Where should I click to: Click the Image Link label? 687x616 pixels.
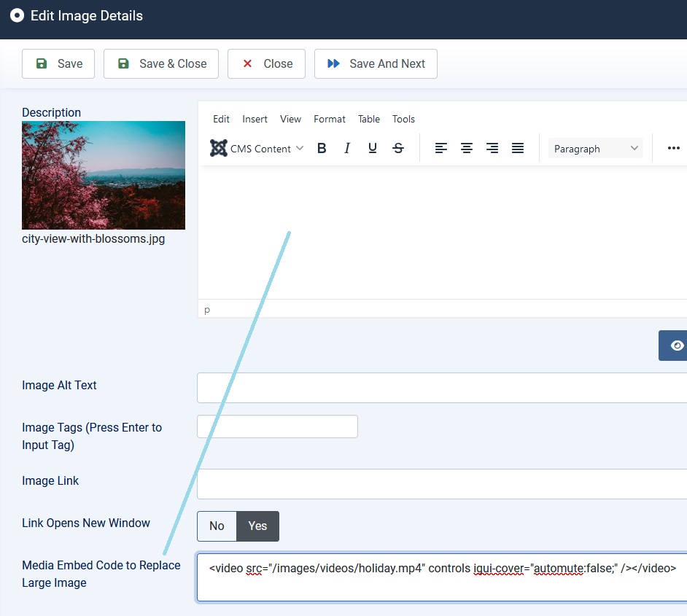pyautogui.click(x=50, y=480)
